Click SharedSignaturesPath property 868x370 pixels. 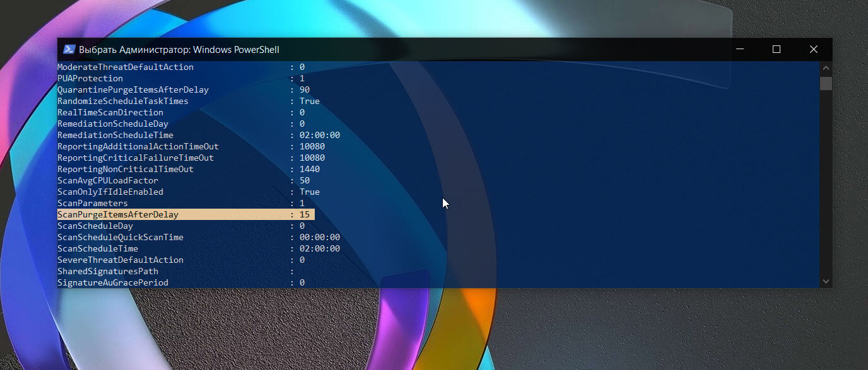tap(108, 271)
